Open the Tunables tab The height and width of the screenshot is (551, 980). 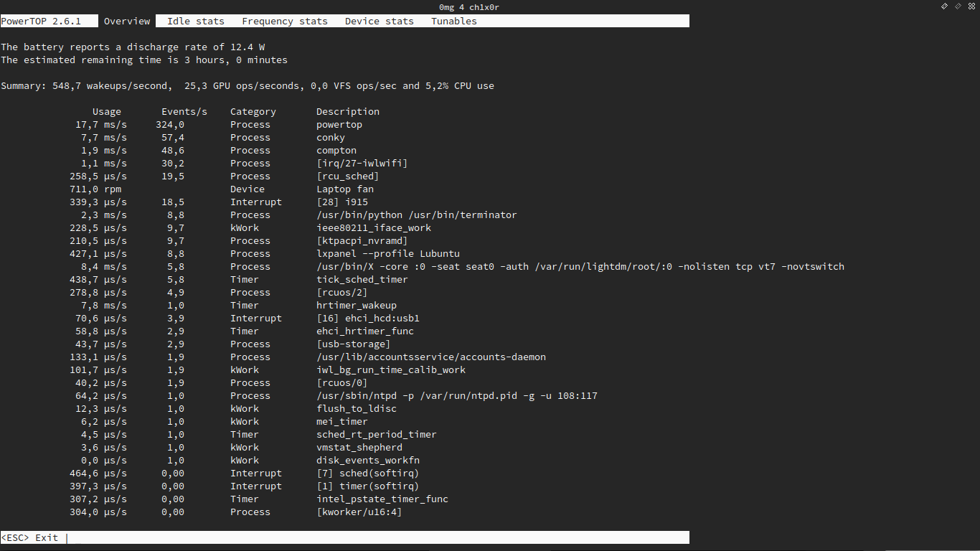454,21
